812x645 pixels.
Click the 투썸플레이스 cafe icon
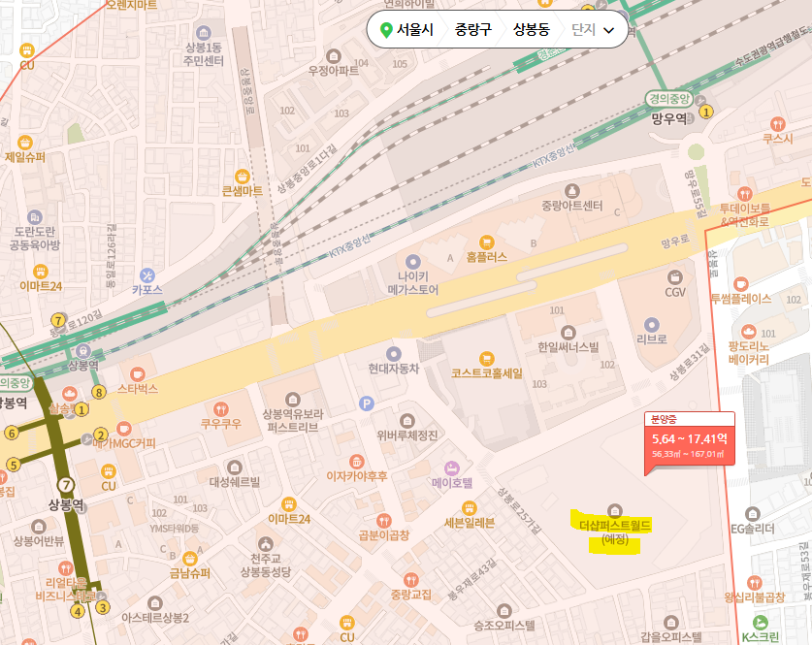point(741,283)
